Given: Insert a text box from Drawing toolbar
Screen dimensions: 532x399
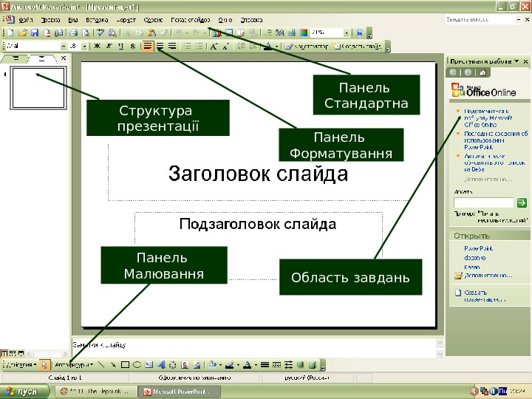Looking at the screenshot, I should point(149,365).
